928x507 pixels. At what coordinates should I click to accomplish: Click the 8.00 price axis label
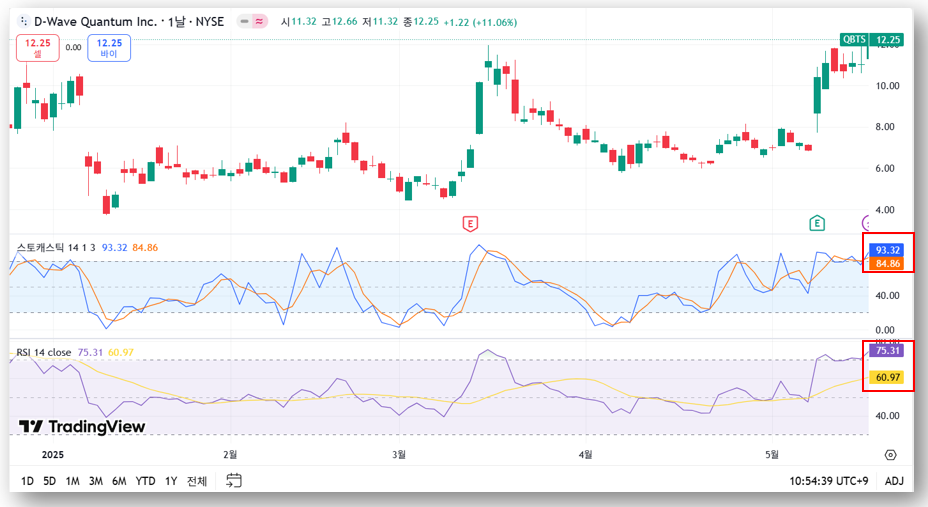pos(885,127)
